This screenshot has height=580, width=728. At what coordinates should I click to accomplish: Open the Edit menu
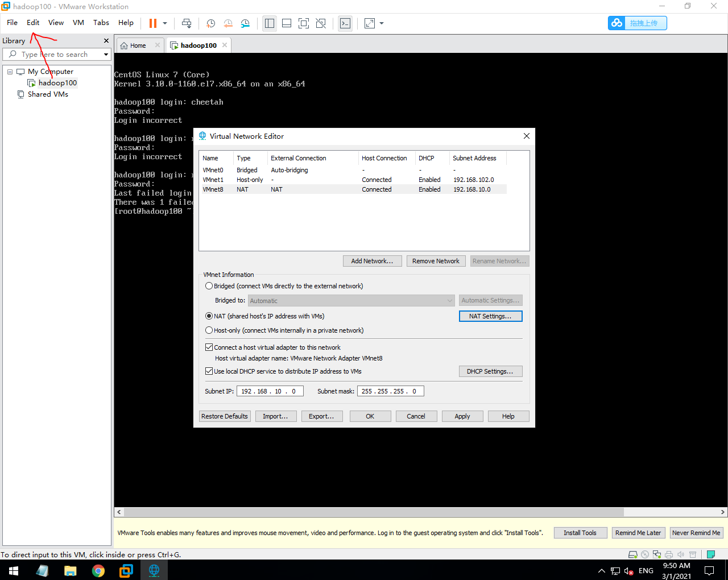tap(33, 23)
